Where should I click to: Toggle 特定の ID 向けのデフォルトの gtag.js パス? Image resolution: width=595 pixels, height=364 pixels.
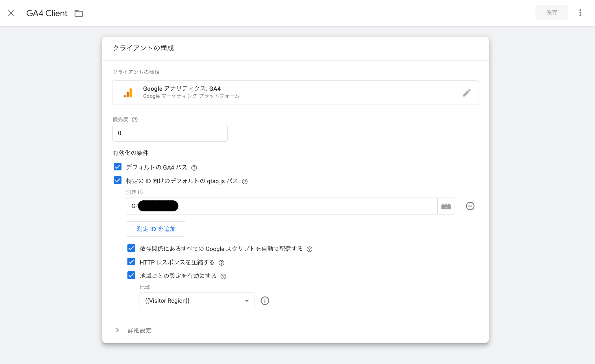[x=117, y=180]
